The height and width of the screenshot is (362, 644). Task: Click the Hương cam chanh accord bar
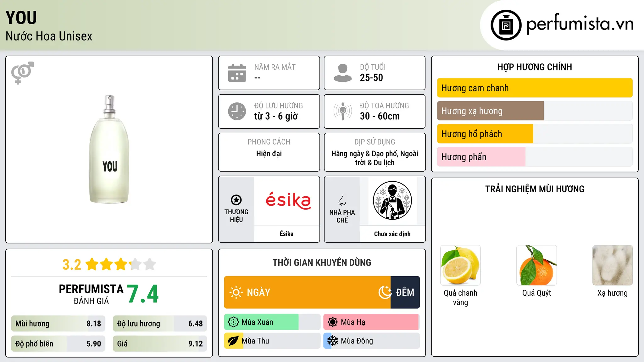point(535,88)
